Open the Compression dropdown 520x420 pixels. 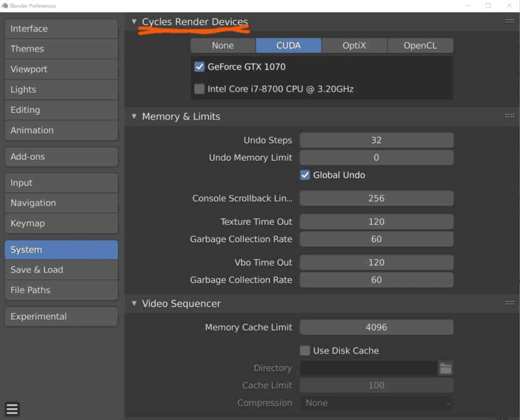tap(376, 403)
